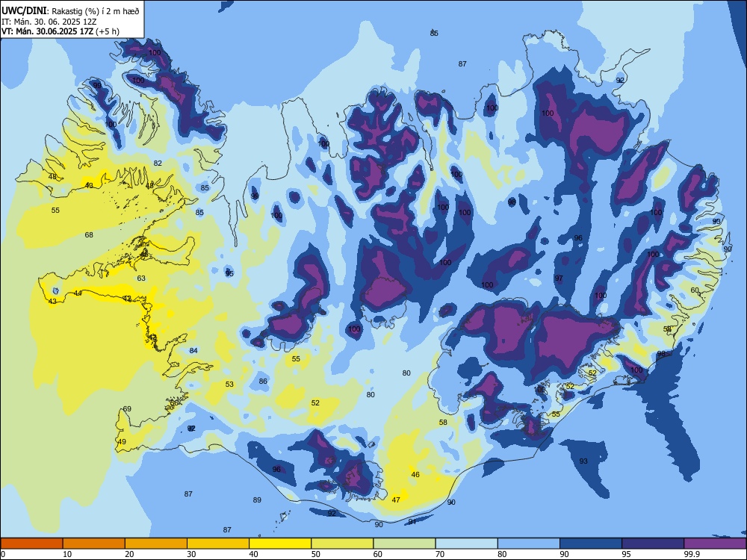The image size is (747, 560).
Task: Click the '50' tick label on the colour scale
Action: point(315,554)
